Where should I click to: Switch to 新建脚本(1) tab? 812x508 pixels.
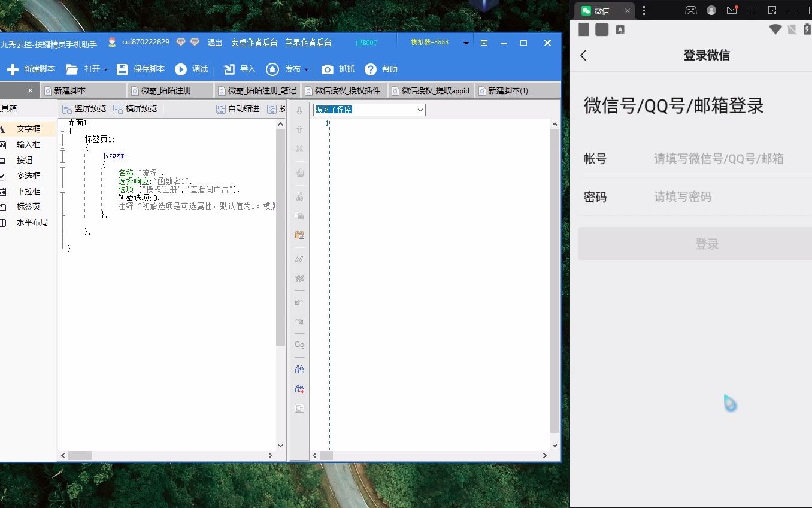pos(517,90)
